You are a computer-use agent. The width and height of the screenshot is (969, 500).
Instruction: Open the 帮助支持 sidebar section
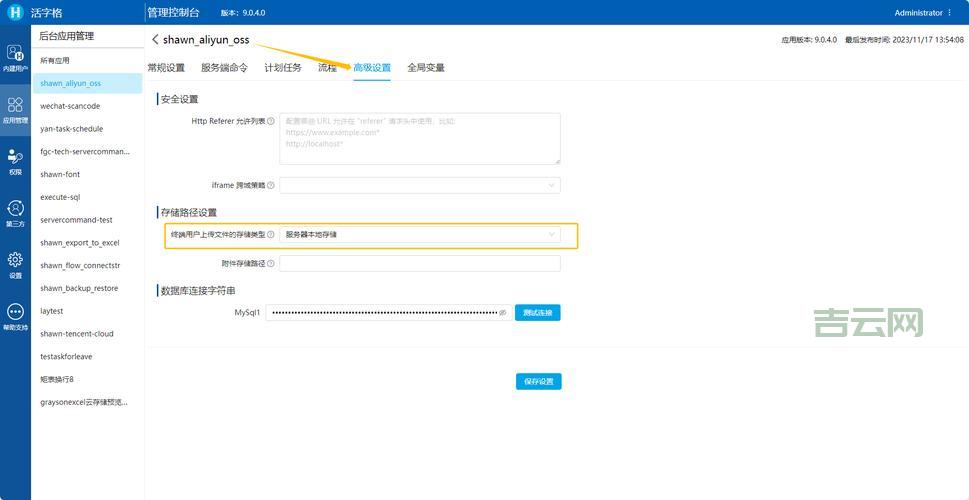pyautogui.click(x=15, y=316)
